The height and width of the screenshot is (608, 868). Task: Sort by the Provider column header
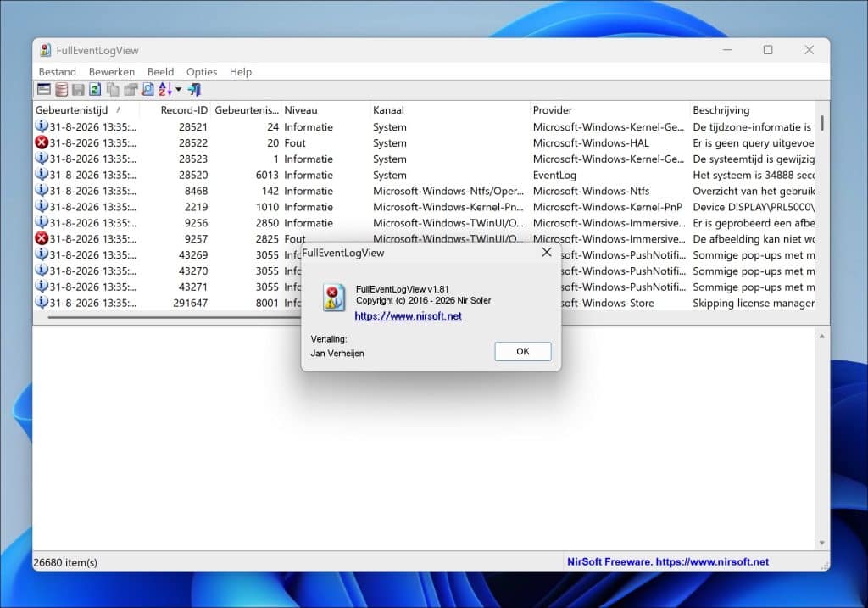(x=609, y=110)
